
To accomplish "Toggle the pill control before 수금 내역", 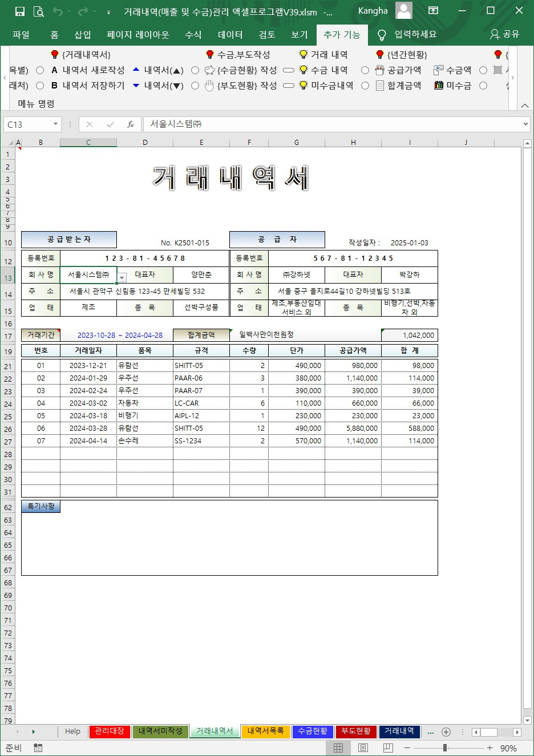I will 289,70.
